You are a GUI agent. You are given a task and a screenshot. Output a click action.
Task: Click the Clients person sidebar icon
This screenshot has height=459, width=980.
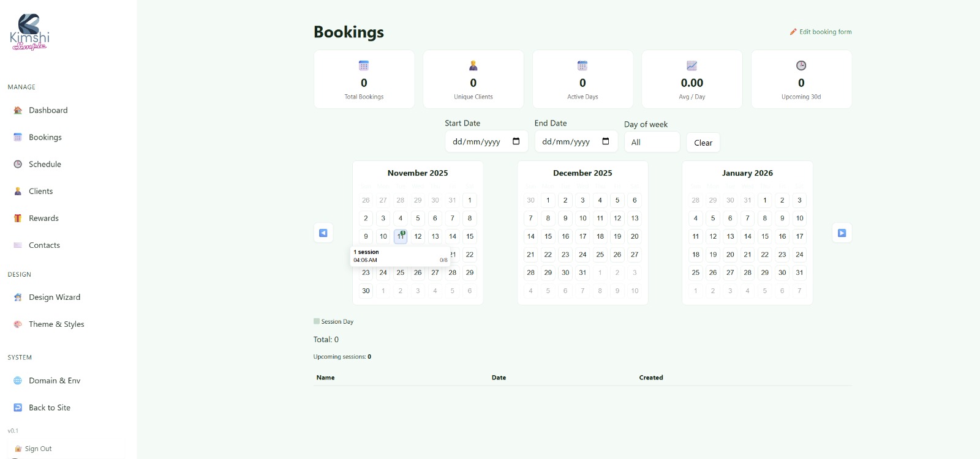(x=18, y=191)
